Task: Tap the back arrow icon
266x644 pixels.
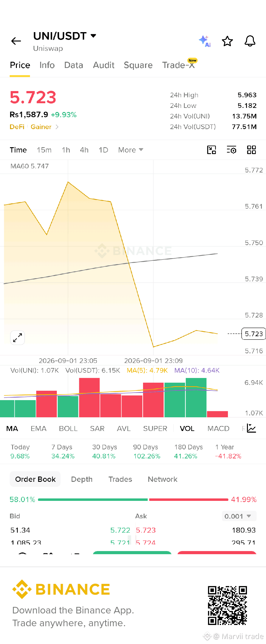Action: pyautogui.click(x=16, y=41)
